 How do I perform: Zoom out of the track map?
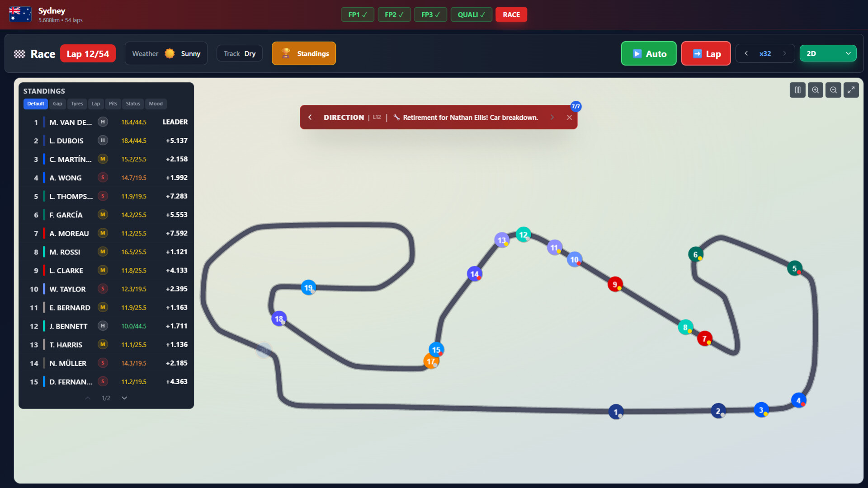833,90
